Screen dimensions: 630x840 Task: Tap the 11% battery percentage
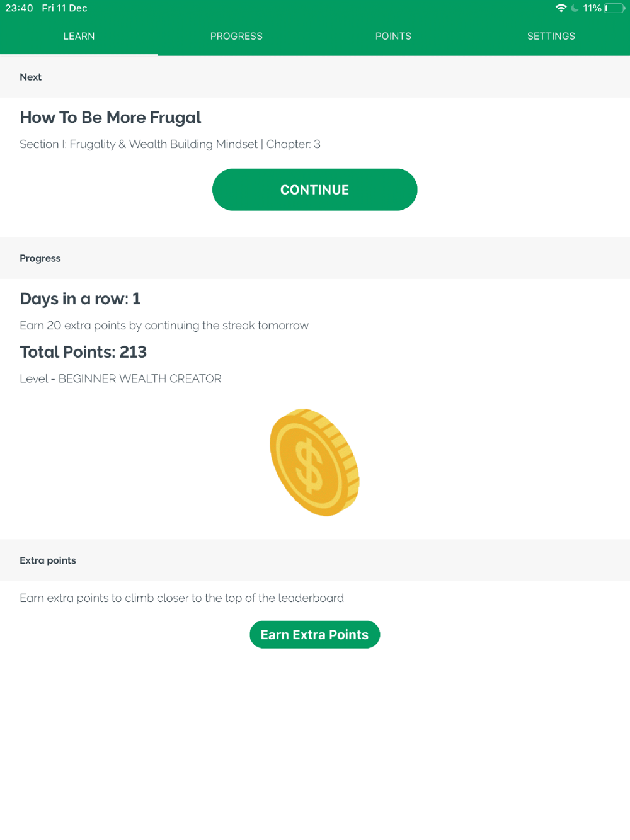point(592,8)
